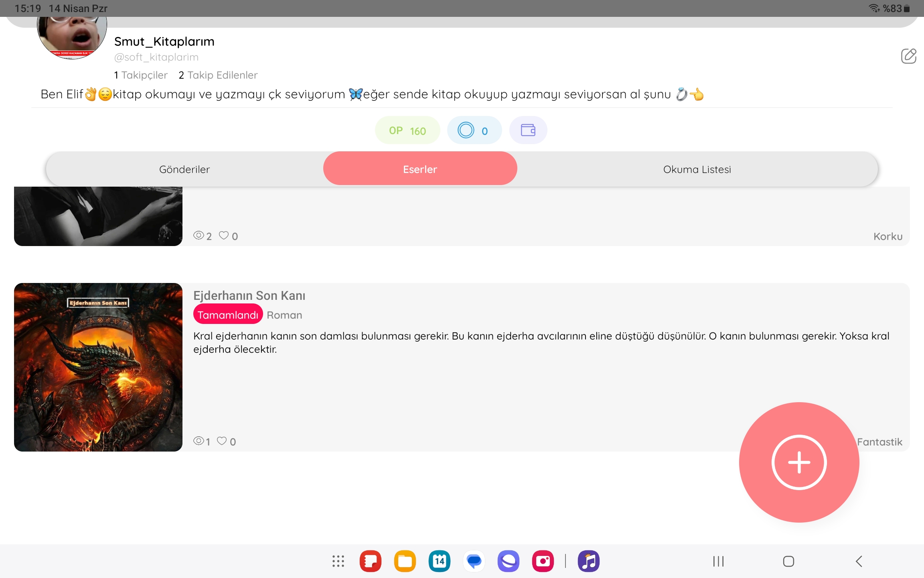Open the Ejderhanın Son Kanı title
The height and width of the screenshot is (578, 924).
(x=249, y=296)
